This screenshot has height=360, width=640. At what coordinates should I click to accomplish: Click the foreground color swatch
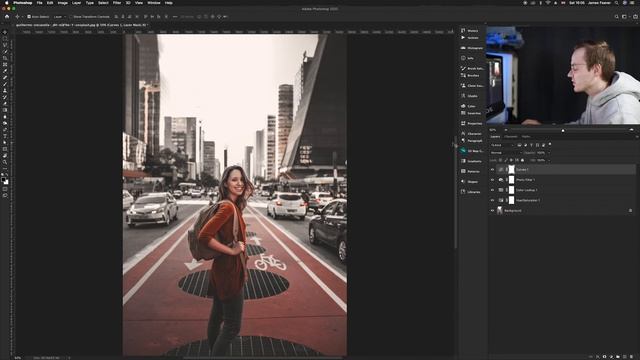coord(3,179)
